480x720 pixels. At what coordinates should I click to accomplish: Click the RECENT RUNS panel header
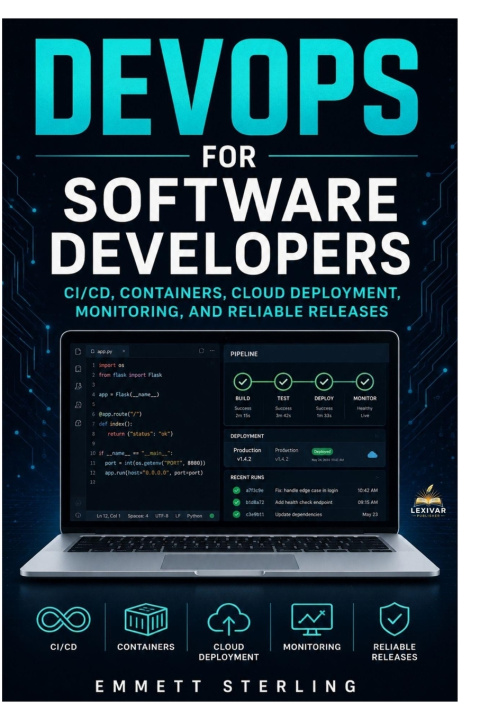point(247,477)
